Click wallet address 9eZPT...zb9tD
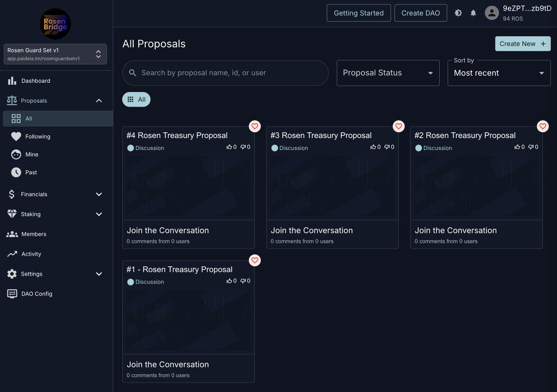This screenshot has width=557, height=392. [527, 8]
